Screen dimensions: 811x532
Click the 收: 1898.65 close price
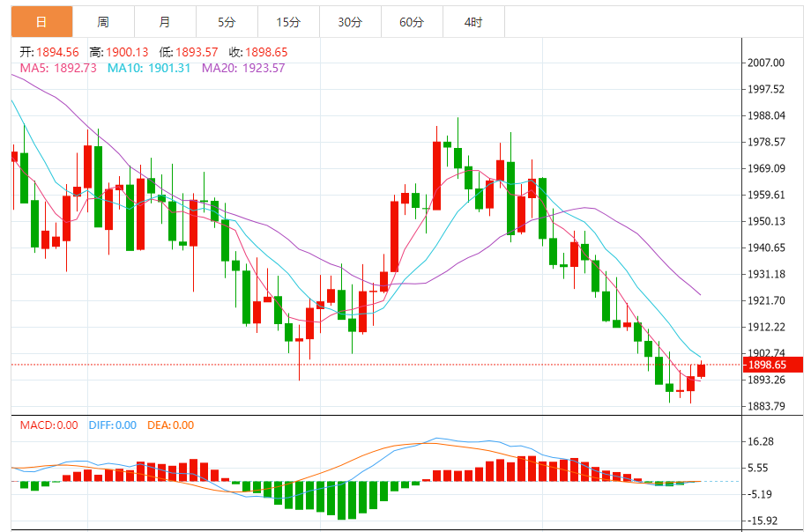pyautogui.click(x=258, y=52)
